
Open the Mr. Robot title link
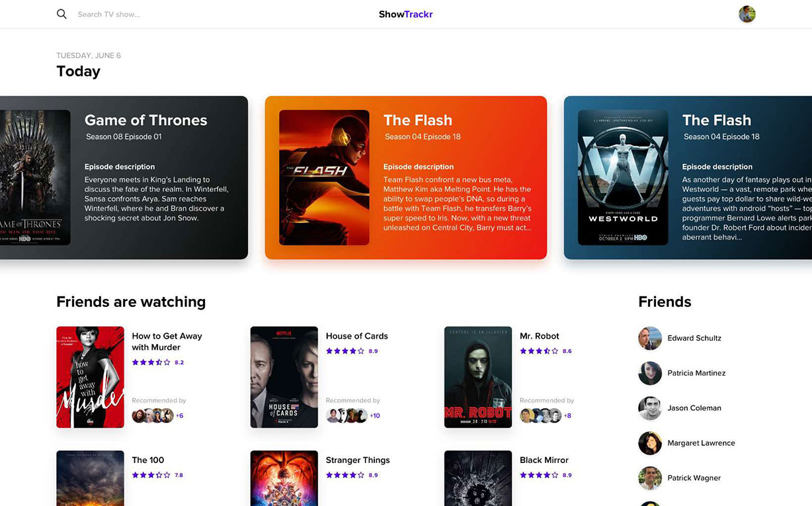pos(539,336)
